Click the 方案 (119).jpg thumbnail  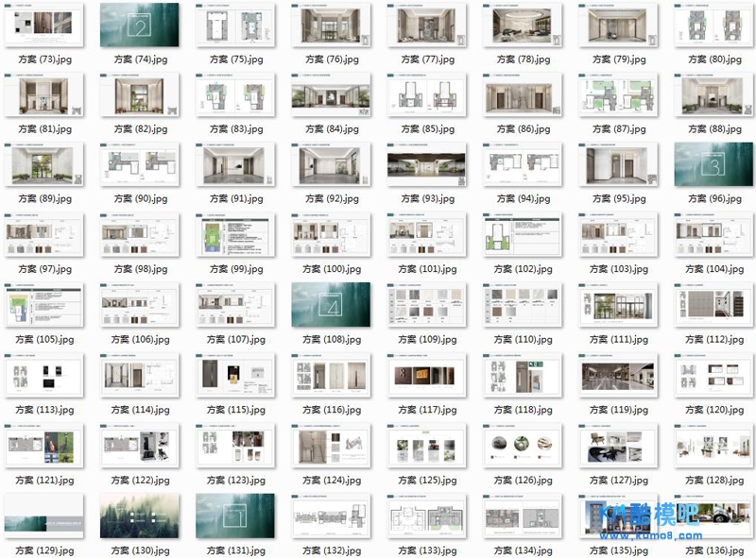pos(618,376)
